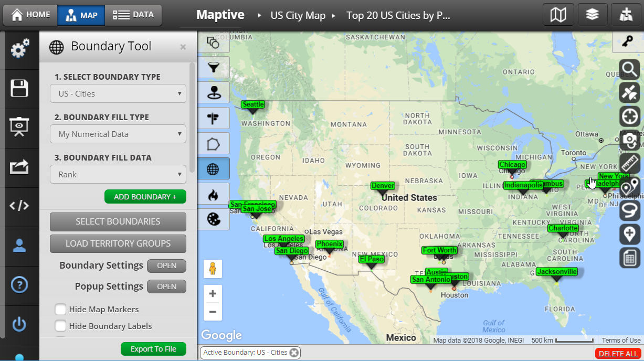Open the map settings gears icon
The image size is (644, 361).
click(x=20, y=49)
